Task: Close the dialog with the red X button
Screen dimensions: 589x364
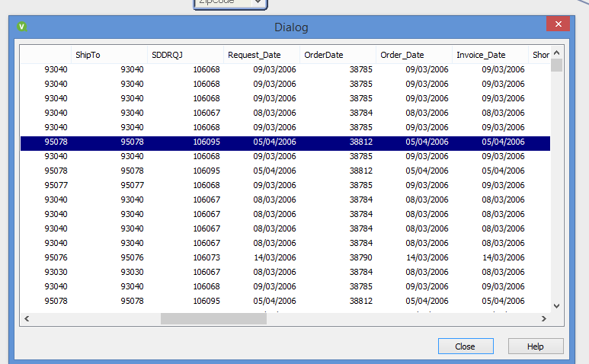Action: click(x=559, y=24)
